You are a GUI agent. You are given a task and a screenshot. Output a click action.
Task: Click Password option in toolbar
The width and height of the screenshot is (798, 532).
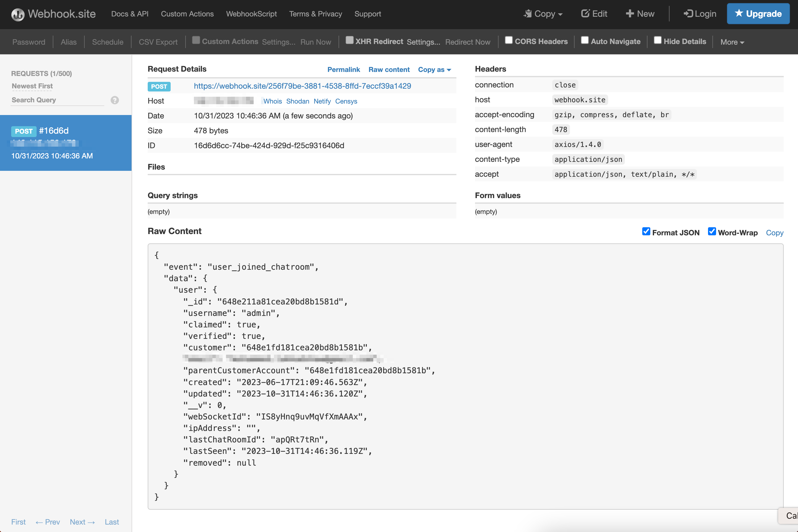pyautogui.click(x=29, y=42)
